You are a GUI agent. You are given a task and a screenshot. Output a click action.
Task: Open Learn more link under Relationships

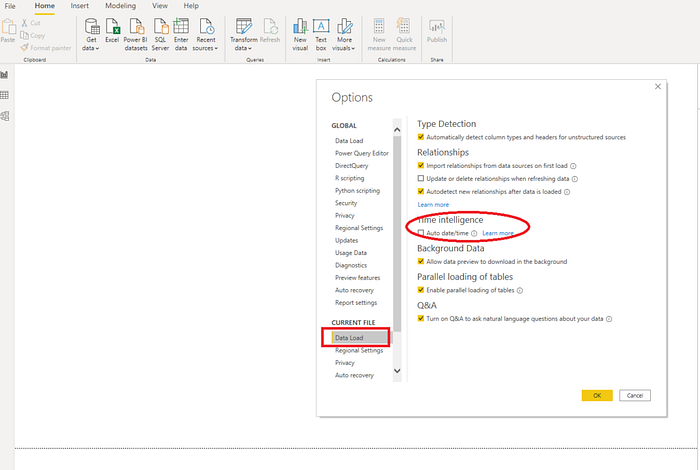point(433,204)
